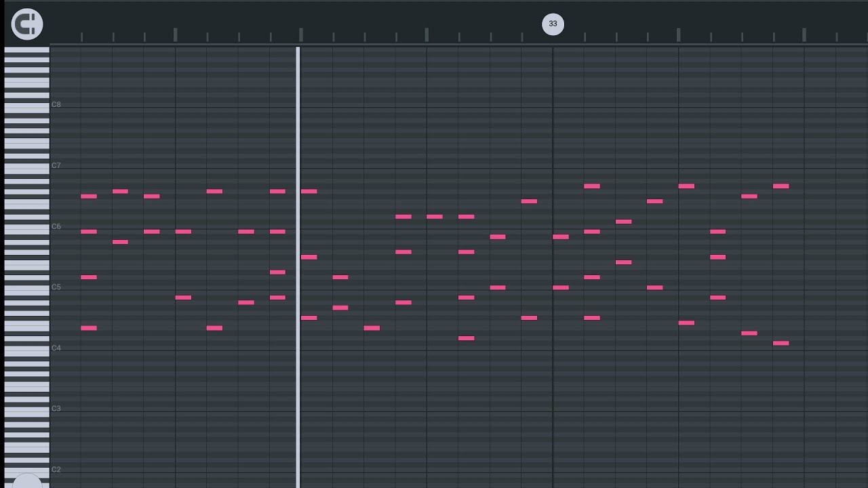This screenshot has height=488, width=868.
Task: Click the piano key labeled C2
Action: (27, 470)
